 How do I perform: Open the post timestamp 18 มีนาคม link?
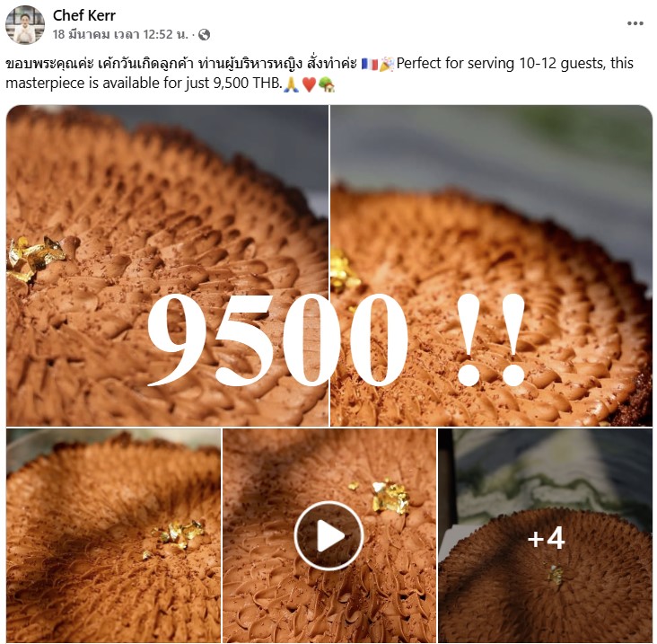(120, 34)
